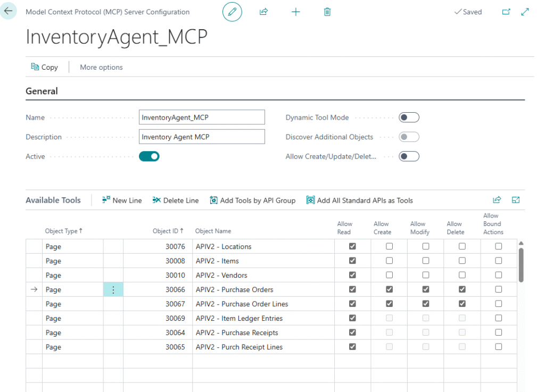Screen dimensions: 545x392
Task: Click share icon in Available Tools bar
Action: point(497,200)
